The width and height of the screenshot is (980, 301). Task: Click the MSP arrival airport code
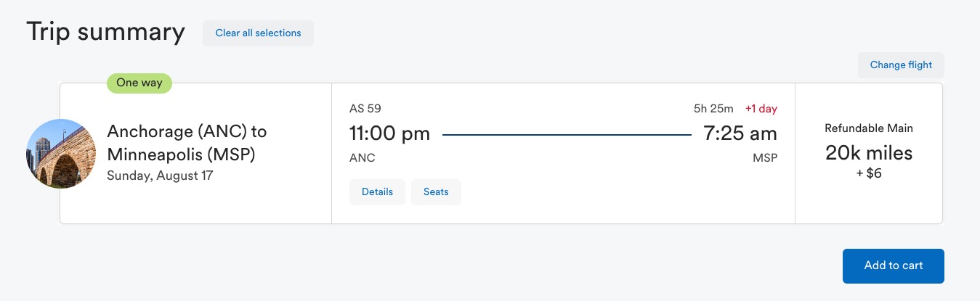tap(765, 157)
